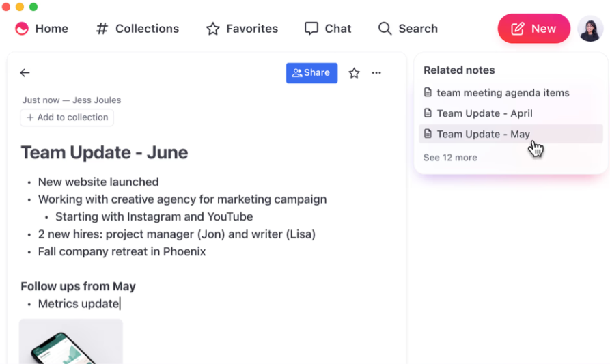Click the speech bubble Chat icon
This screenshot has height=364, width=610.
311,29
